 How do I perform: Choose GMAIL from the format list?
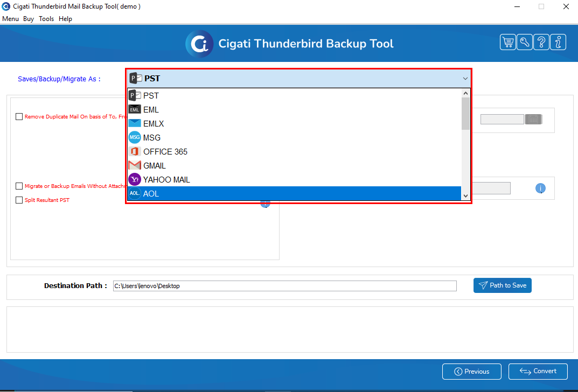click(294, 165)
